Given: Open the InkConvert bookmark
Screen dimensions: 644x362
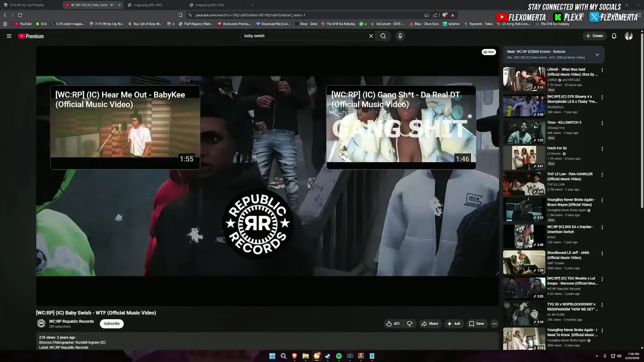Looking at the screenshot, I should pyautogui.click(x=387, y=24).
